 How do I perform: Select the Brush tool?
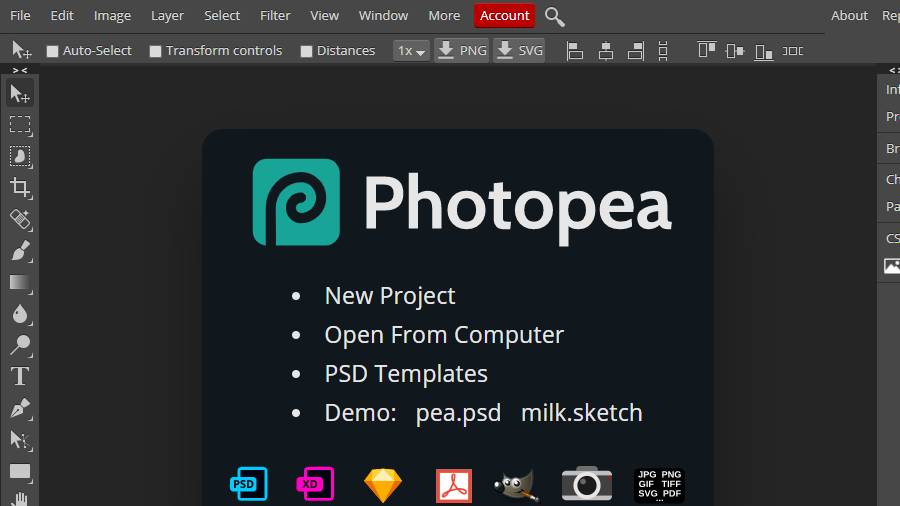pos(20,251)
